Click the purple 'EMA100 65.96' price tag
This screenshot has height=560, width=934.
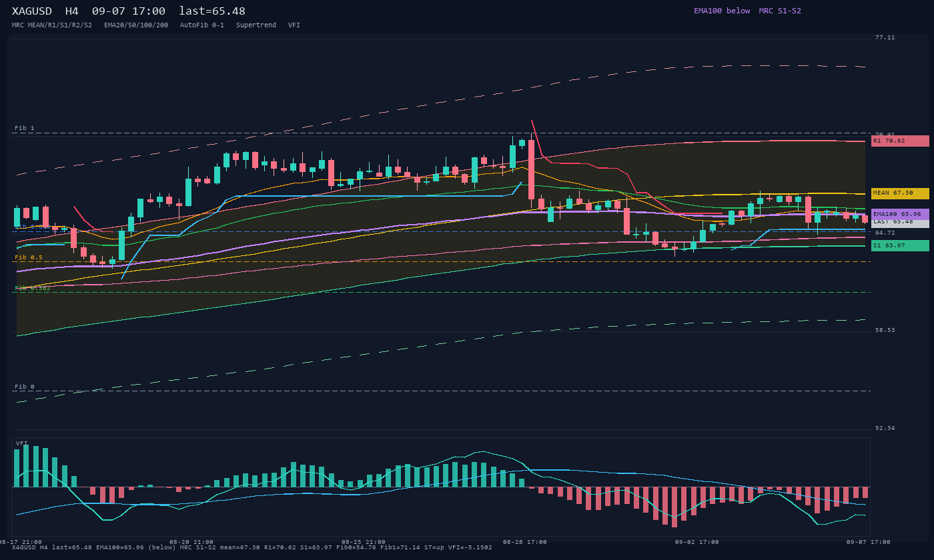[x=900, y=214]
